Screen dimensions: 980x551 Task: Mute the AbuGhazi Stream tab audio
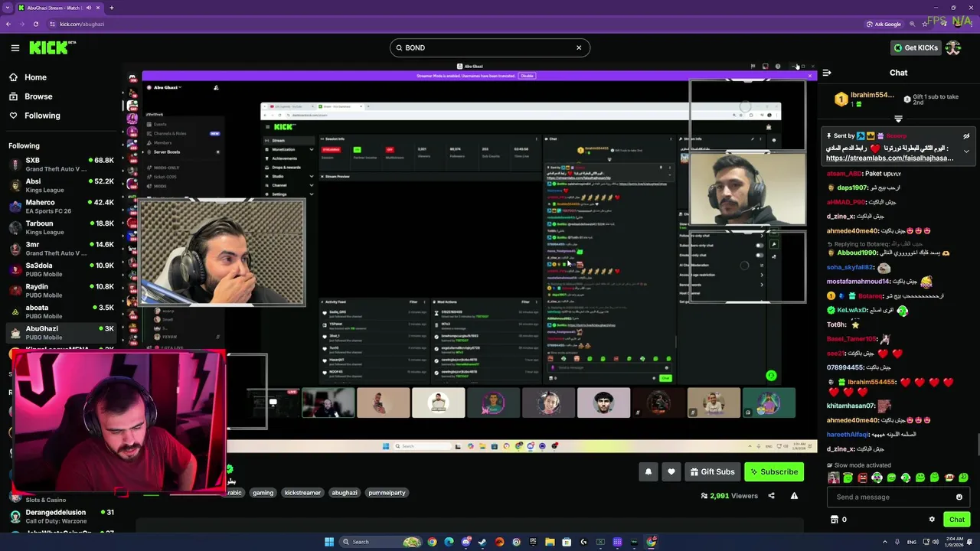coord(89,8)
